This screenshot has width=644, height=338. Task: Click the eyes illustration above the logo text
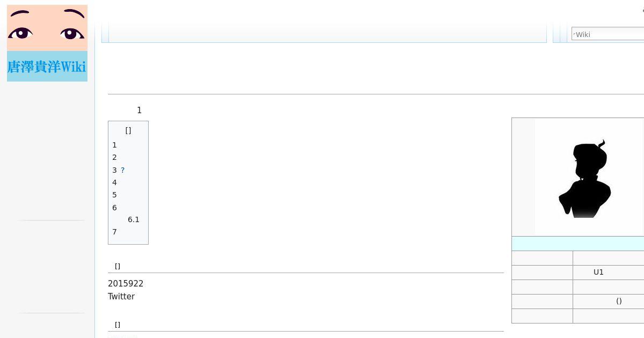tap(47, 28)
